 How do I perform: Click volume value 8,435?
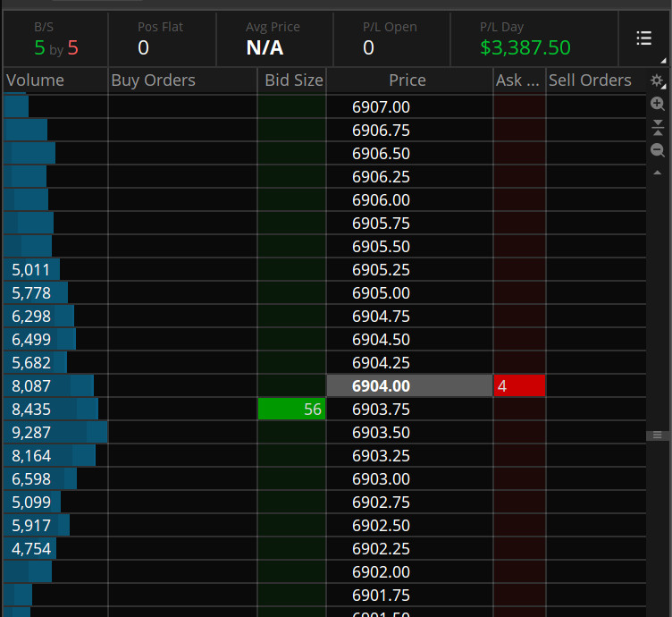point(31,409)
